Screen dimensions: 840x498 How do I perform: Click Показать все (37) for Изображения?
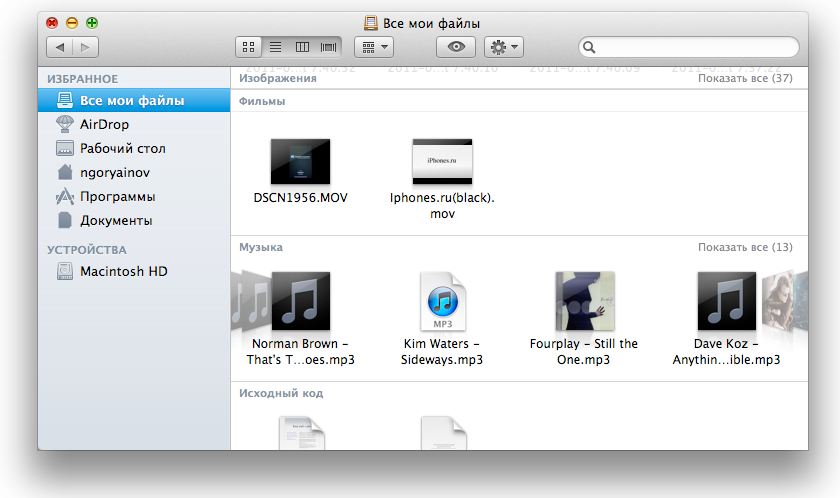pyautogui.click(x=744, y=78)
